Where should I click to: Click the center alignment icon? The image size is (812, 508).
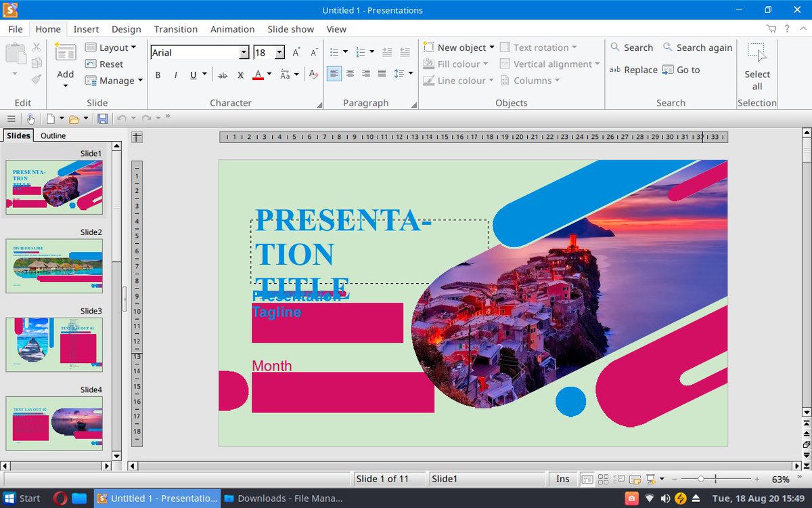(351, 73)
